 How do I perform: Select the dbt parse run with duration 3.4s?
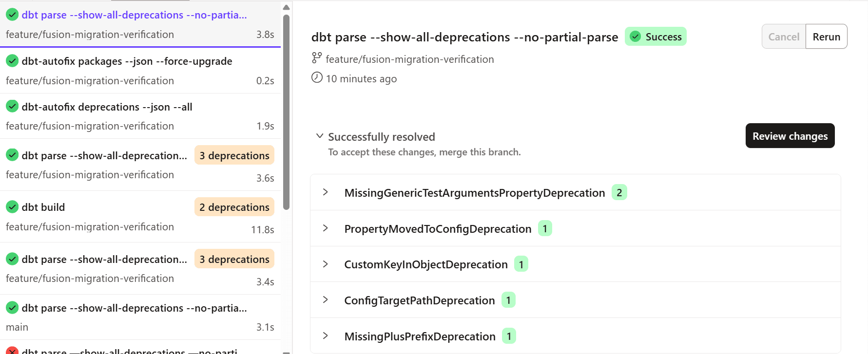coord(140,268)
